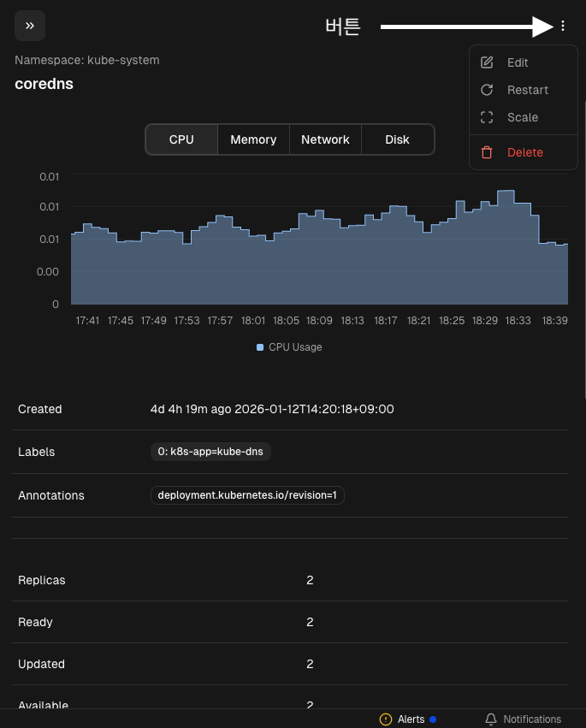The width and height of the screenshot is (586, 728).
Task: Click the double chevron expand panel icon
Action: click(30, 26)
